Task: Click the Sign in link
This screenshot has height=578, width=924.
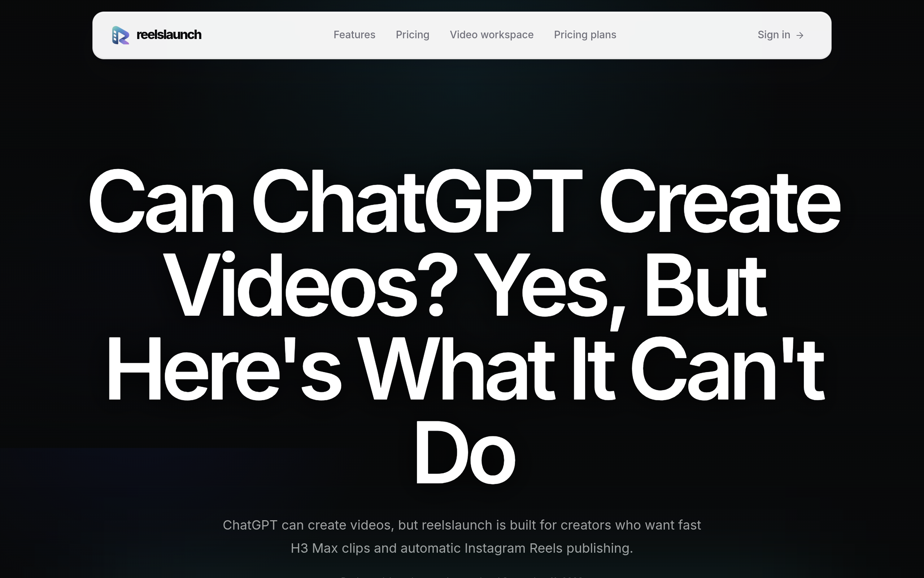Action: (x=781, y=35)
